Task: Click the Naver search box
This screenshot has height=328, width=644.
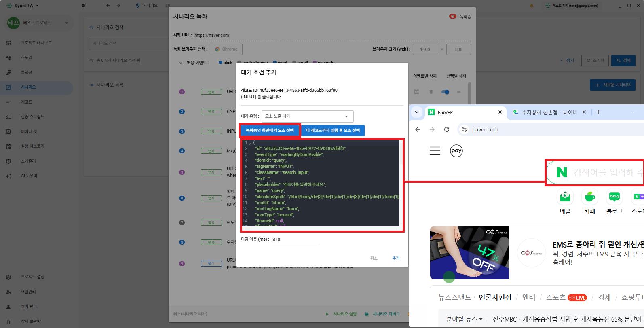Action: pyautogui.click(x=595, y=172)
